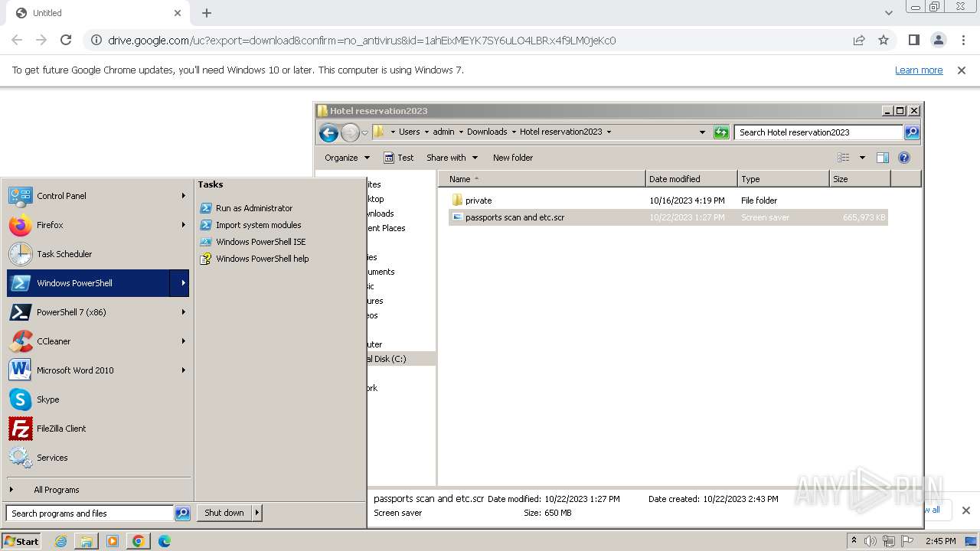Show hidden tray icons arrow
The height and width of the screenshot is (551, 980).
(854, 541)
